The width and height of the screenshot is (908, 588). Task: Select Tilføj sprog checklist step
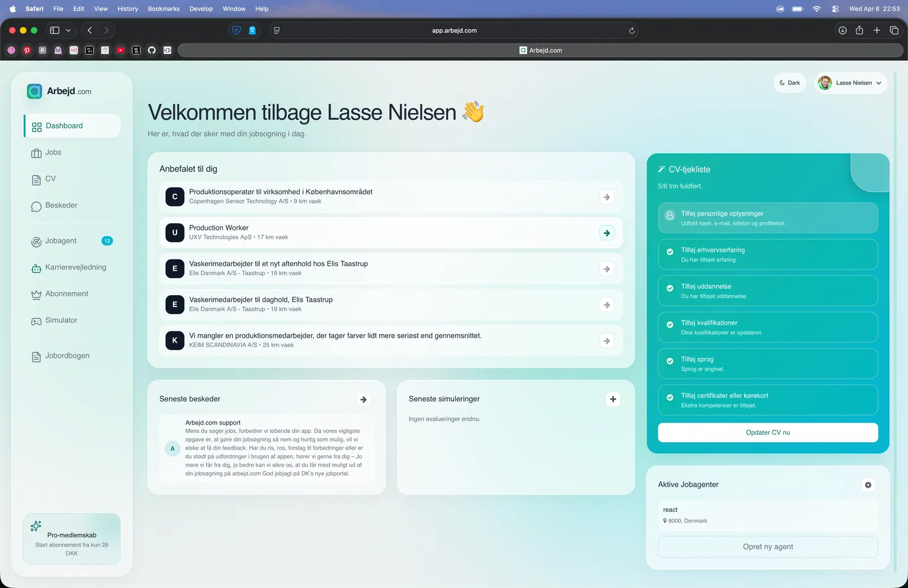tap(768, 364)
